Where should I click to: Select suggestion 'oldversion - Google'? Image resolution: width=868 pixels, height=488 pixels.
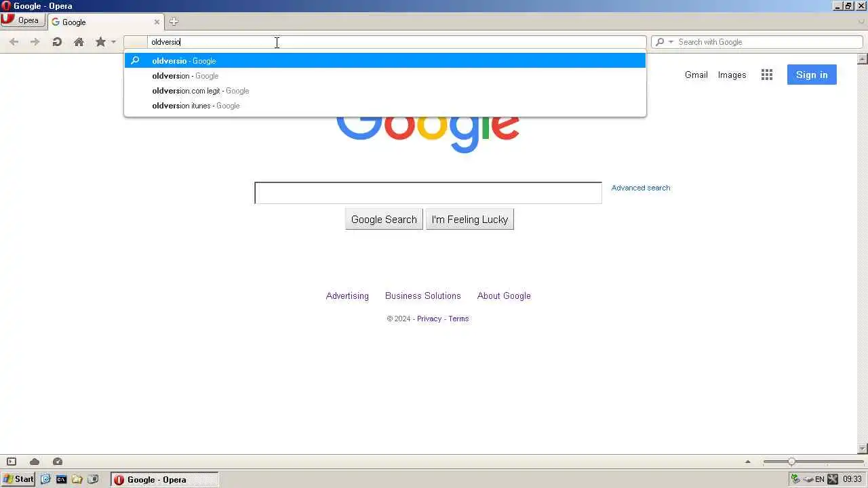point(385,76)
